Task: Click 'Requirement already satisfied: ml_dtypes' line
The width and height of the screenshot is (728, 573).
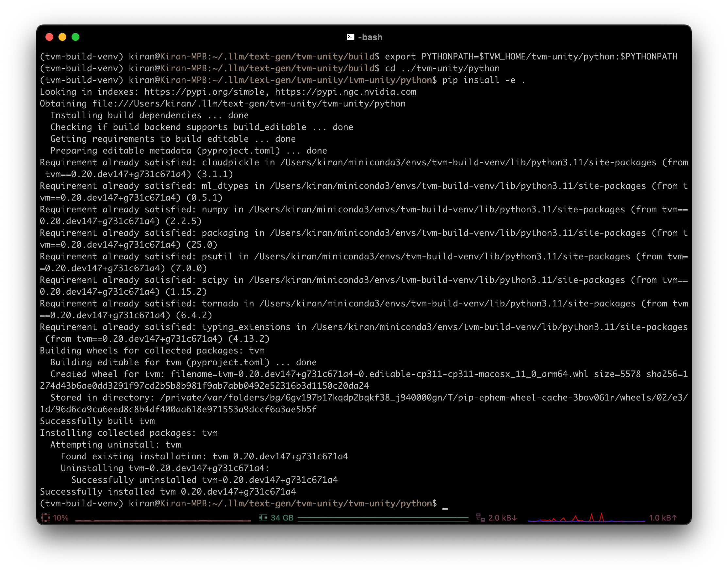Action: click(x=364, y=186)
